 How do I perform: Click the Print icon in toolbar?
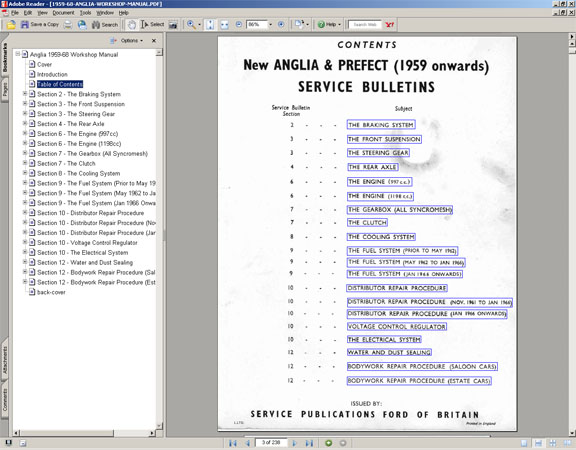click(x=68, y=25)
